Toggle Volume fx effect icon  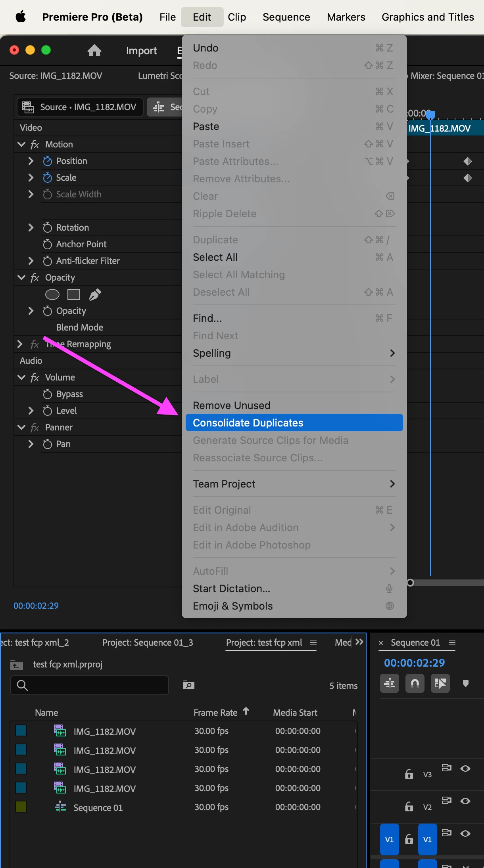coord(35,377)
